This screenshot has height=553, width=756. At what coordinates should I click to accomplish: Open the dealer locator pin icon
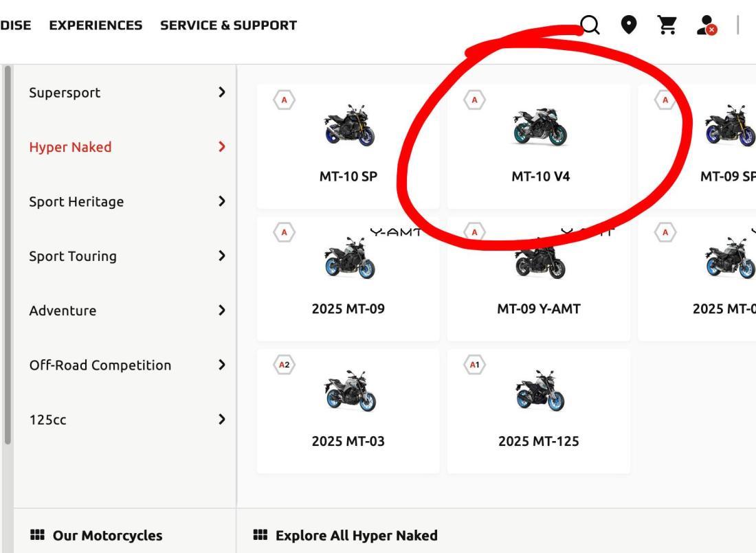(x=628, y=25)
